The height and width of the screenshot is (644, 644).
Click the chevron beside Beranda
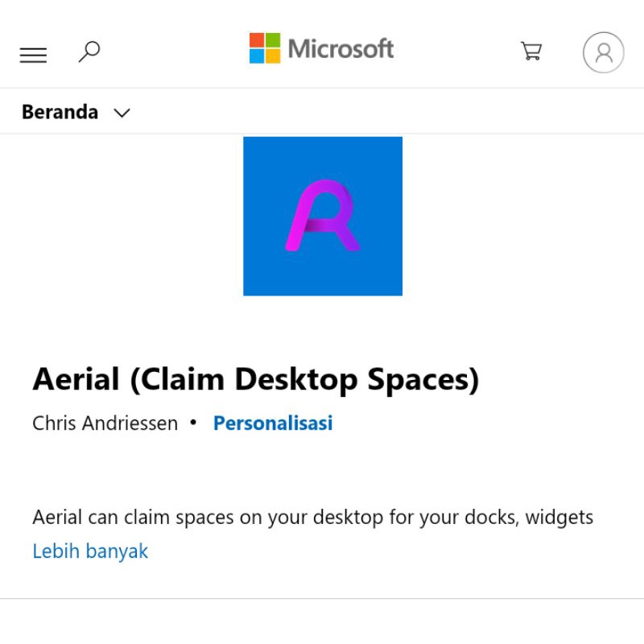coord(121,113)
